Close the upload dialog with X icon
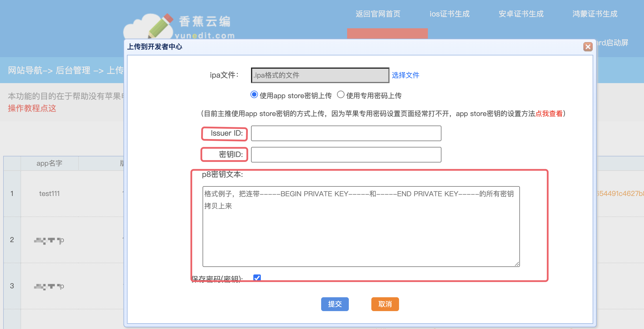644x329 pixels. [x=588, y=47]
